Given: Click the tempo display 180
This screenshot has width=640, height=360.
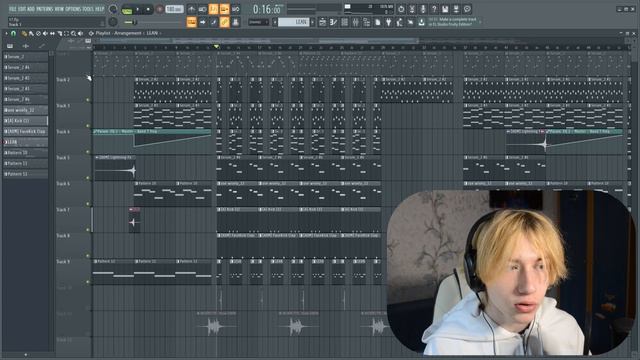Looking at the screenshot, I should point(174,9).
